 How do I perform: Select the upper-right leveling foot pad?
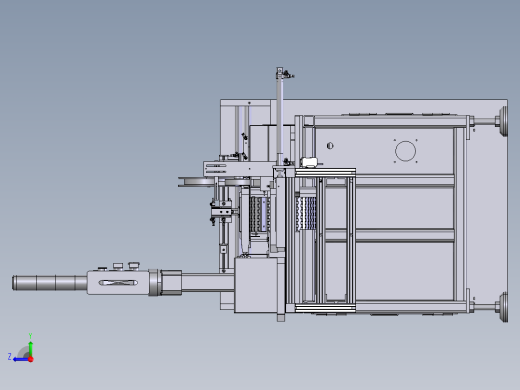tap(503, 121)
